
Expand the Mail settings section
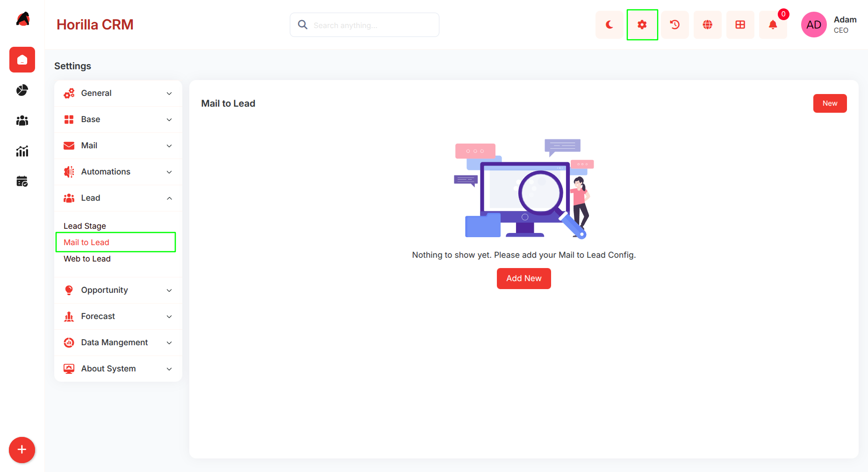coord(118,145)
